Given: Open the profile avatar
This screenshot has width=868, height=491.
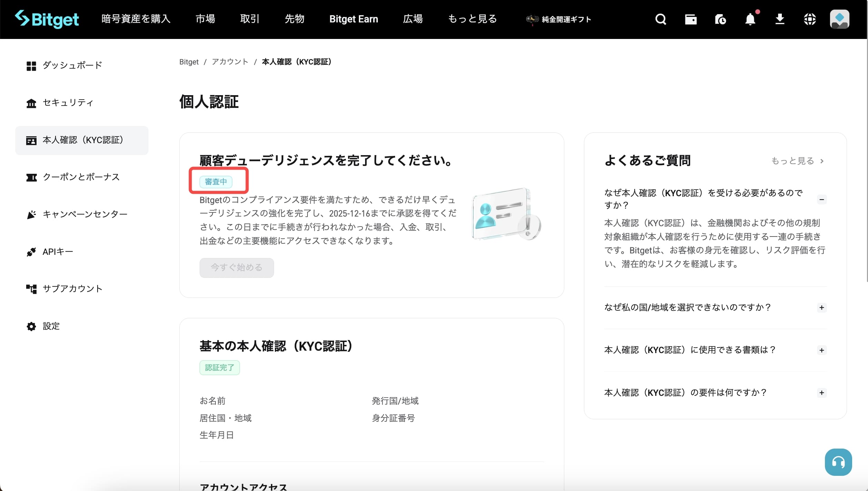Looking at the screenshot, I should tap(839, 19).
